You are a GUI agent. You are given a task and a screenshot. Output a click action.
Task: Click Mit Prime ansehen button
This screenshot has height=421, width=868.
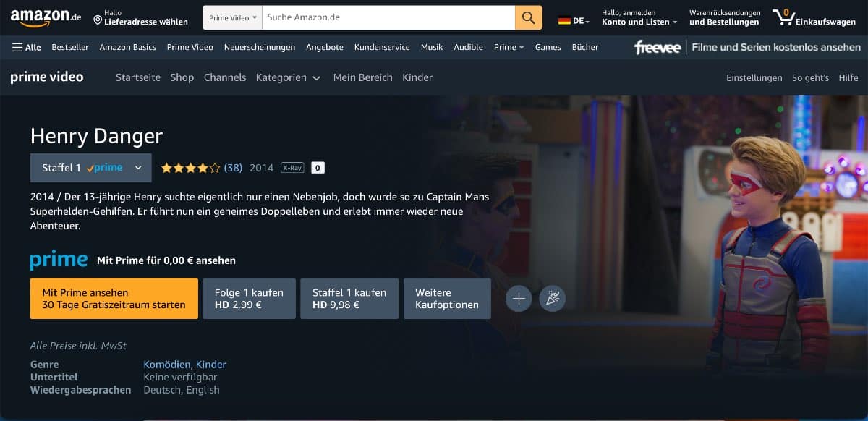click(114, 298)
